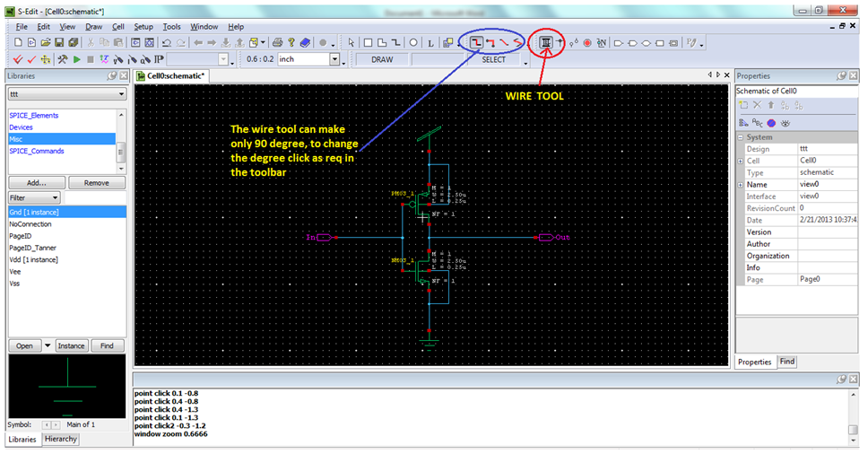Click the Remove library button
The image size is (868, 454).
pos(96,183)
